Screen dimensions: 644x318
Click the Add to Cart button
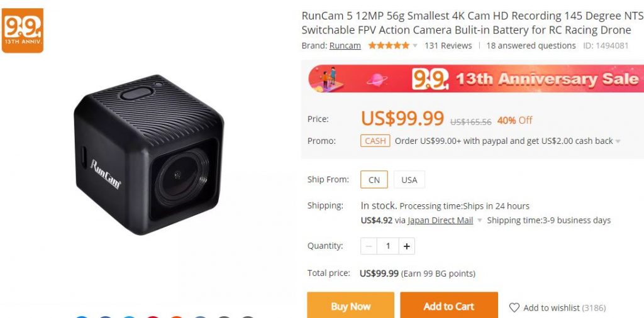449,305
